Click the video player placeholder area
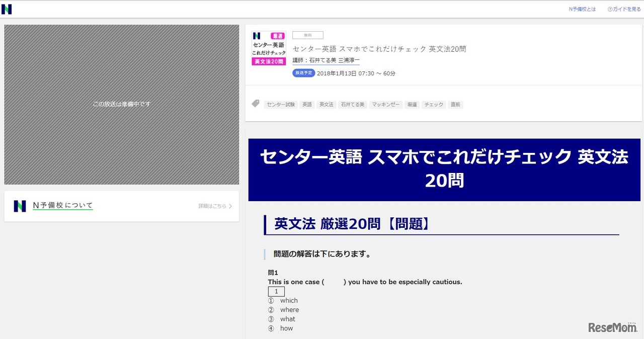644x339 pixels. point(122,104)
